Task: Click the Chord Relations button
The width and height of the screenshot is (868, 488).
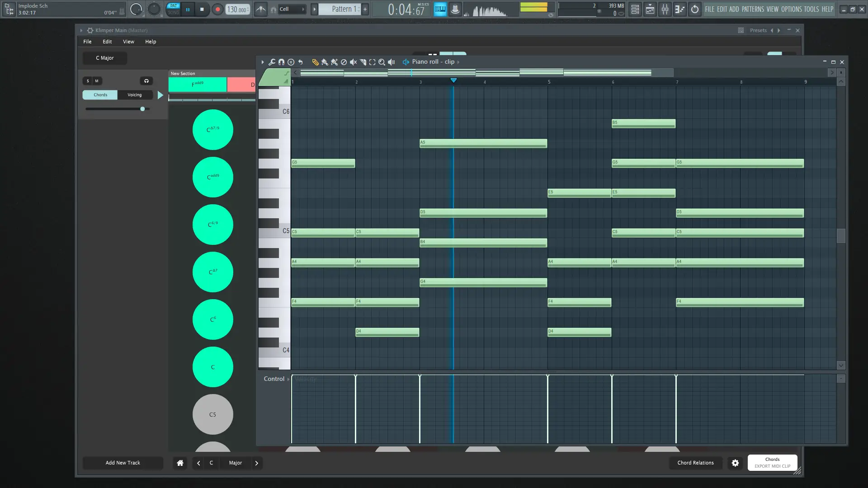Action: 695,463
